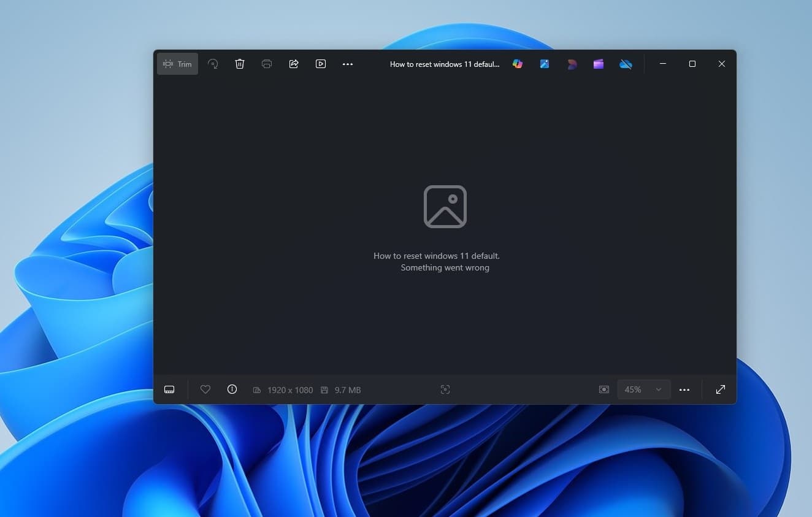Open the top See more menu
The width and height of the screenshot is (812, 517).
[x=348, y=64]
